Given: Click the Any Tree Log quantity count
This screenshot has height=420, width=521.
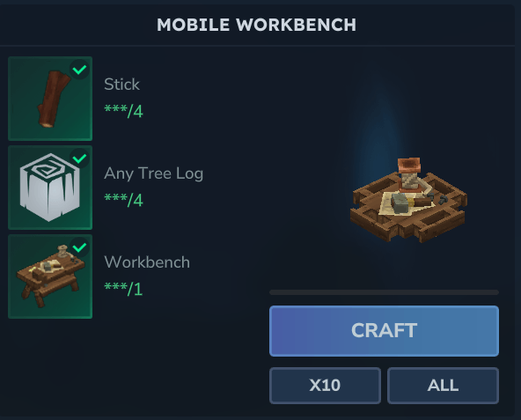Looking at the screenshot, I should click(x=123, y=200).
